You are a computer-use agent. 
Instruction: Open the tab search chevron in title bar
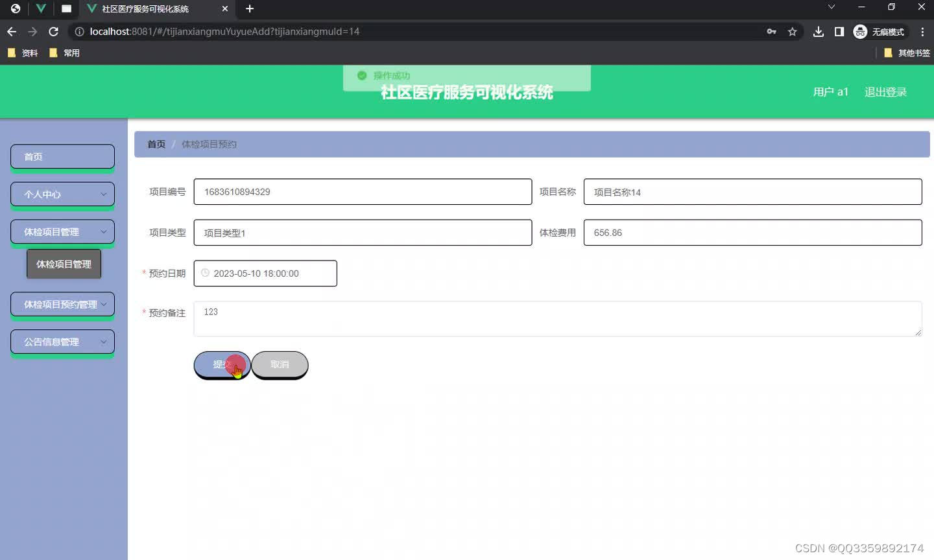click(x=831, y=7)
